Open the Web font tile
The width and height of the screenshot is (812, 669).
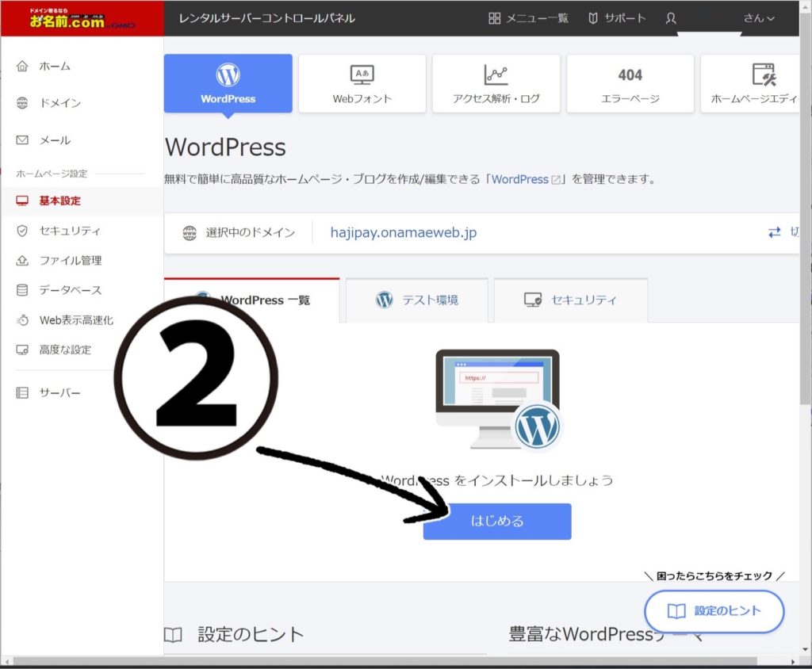(x=362, y=83)
